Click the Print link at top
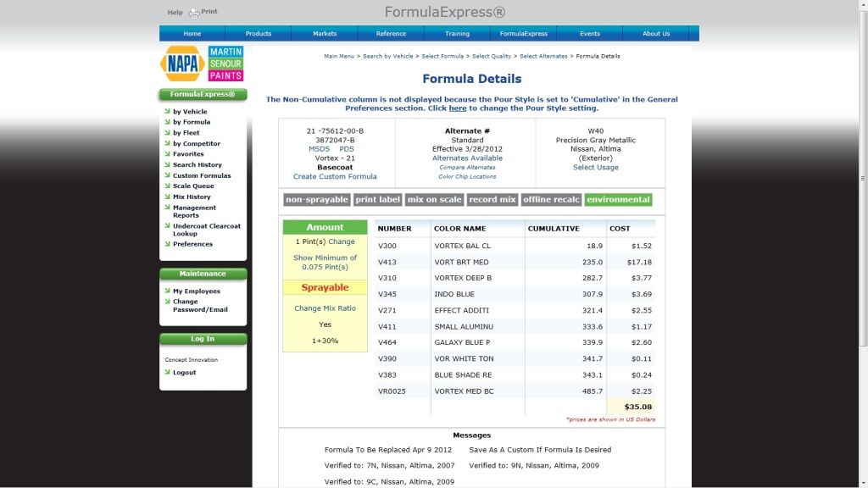Screen dimensions: 868x488 [209, 11]
